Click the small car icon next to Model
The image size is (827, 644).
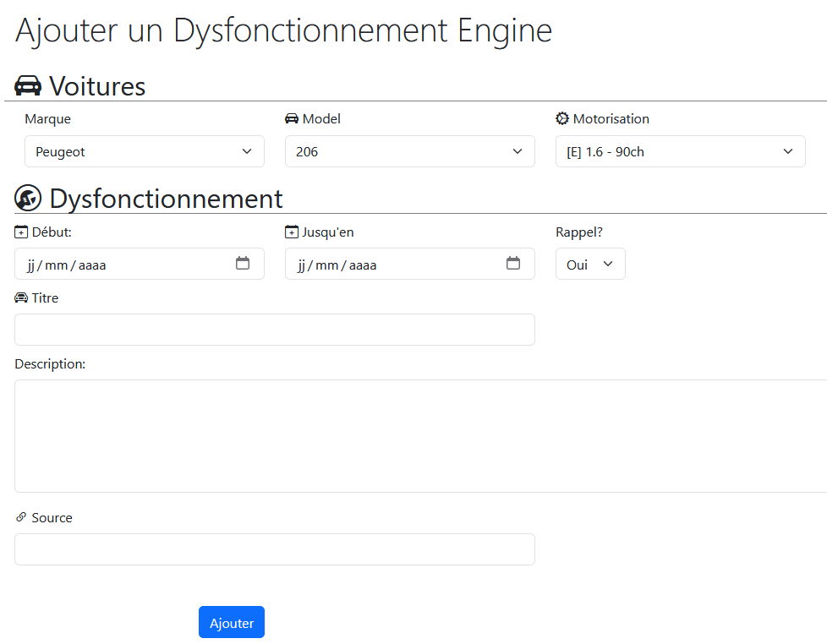[x=292, y=118]
